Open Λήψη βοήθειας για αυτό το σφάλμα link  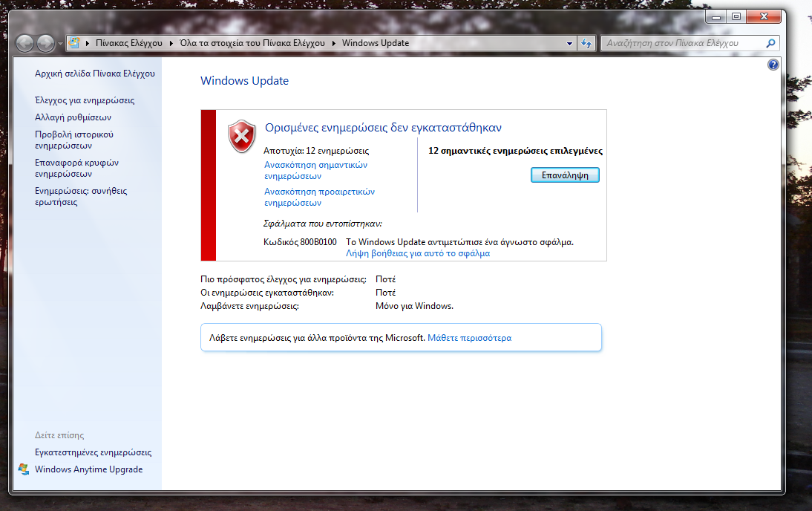coord(418,253)
